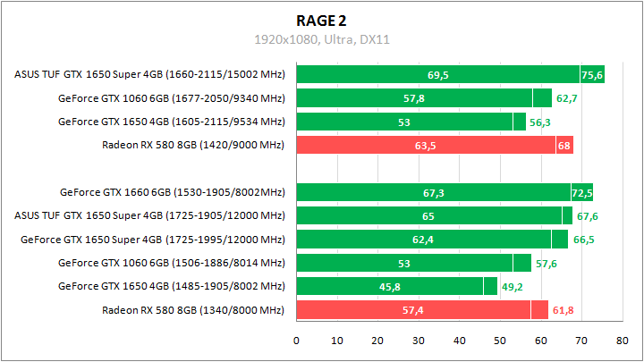Viewport: 644px width, 362px height.
Task: Select the 72,5 value on GTX 1660 bar
Action: pyautogui.click(x=582, y=193)
